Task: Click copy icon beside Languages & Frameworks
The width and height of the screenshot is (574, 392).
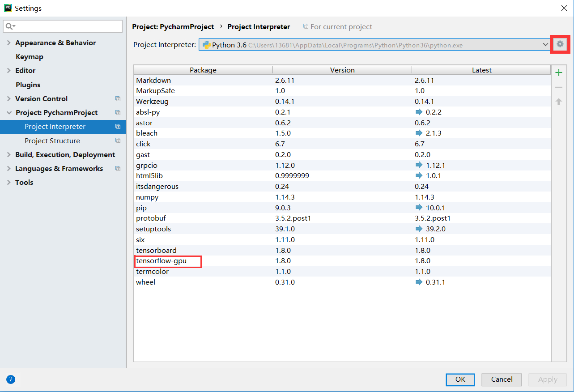Action: [x=118, y=168]
